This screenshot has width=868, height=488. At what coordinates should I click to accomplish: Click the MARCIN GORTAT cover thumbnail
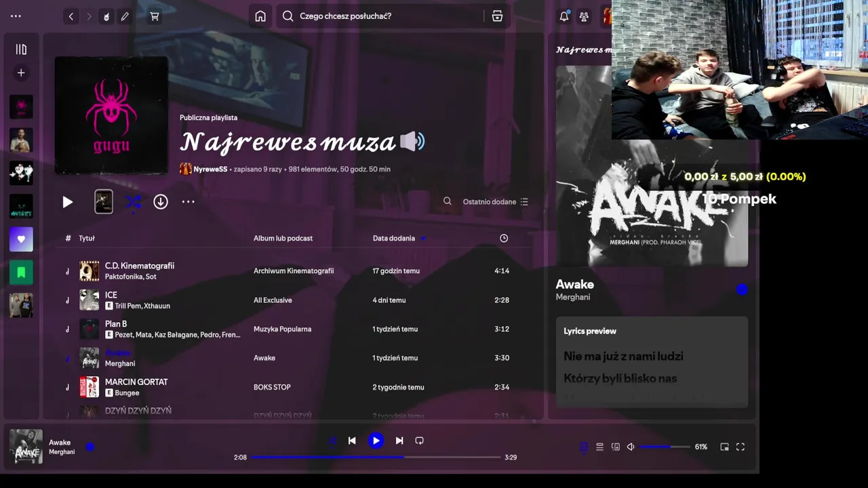coord(90,387)
